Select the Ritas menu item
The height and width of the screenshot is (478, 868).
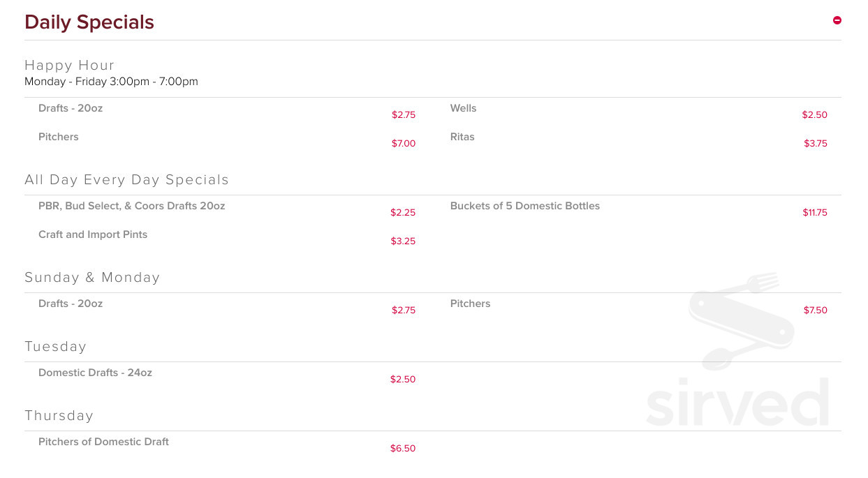[x=462, y=137]
